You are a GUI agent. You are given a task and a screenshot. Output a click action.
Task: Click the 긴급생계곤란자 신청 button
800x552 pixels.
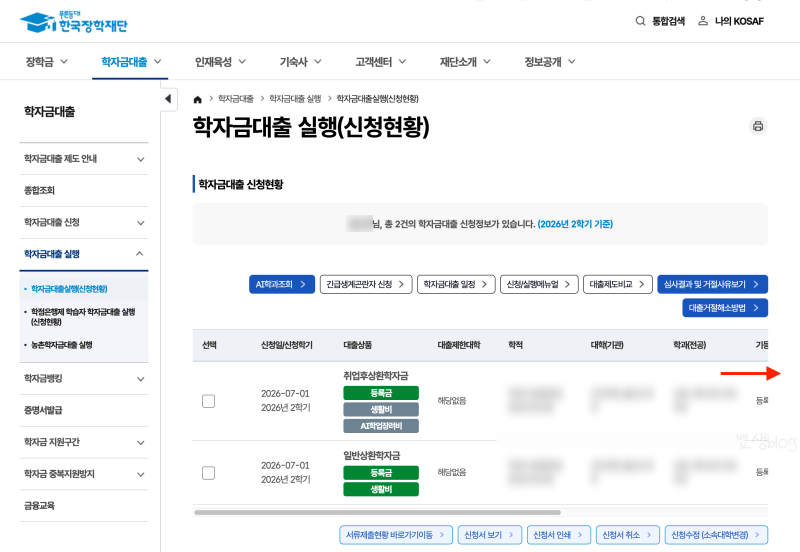[x=365, y=284]
